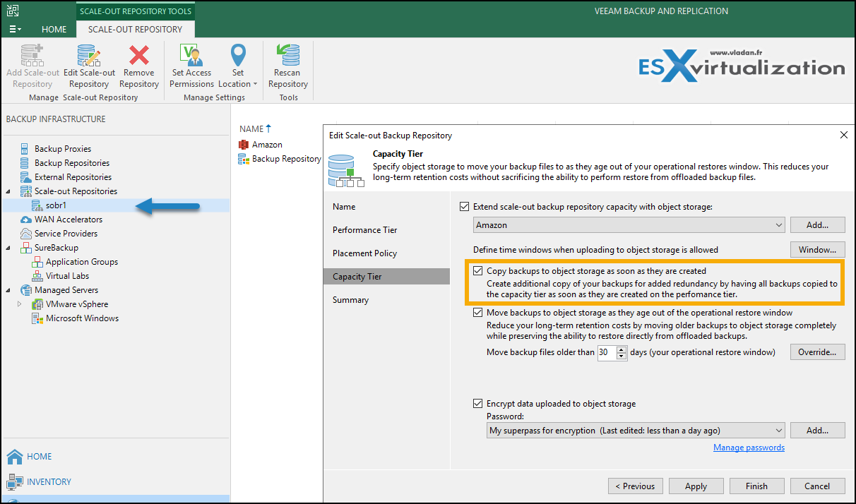Click the VMware vSphere tree icon
The width and height of the screenshot is (856, 504).
coord(38,304)
